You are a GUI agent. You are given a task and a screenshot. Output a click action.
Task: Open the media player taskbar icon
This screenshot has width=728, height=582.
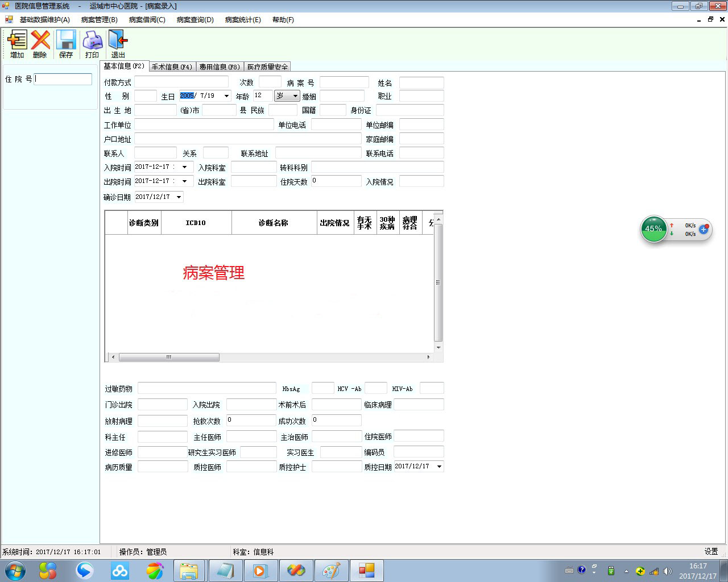260,571
